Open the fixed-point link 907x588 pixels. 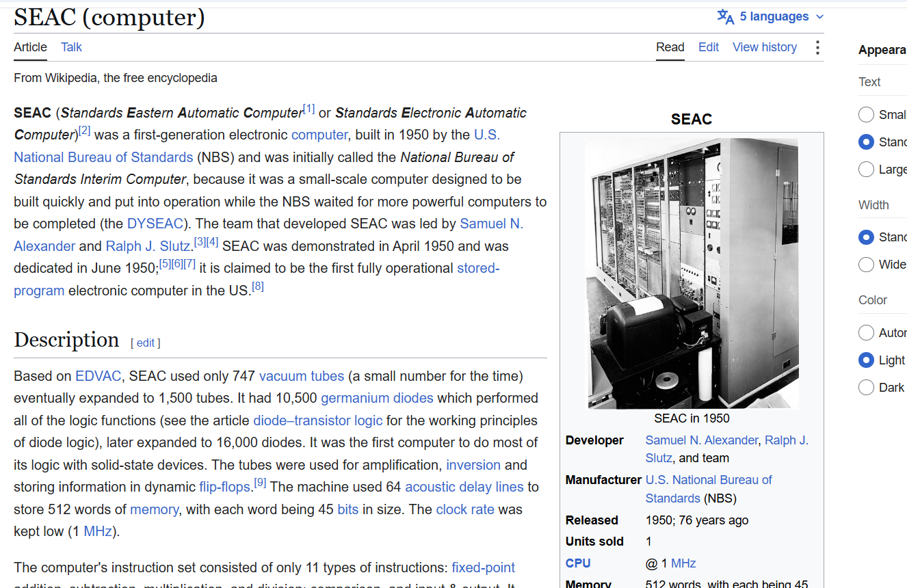[484, 567]
